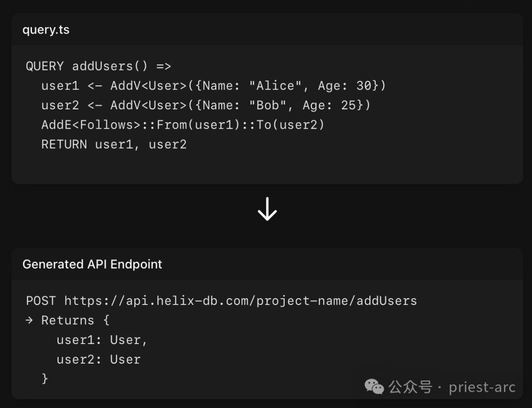Click the WeChat logo in the watermark

click(374, 387)
